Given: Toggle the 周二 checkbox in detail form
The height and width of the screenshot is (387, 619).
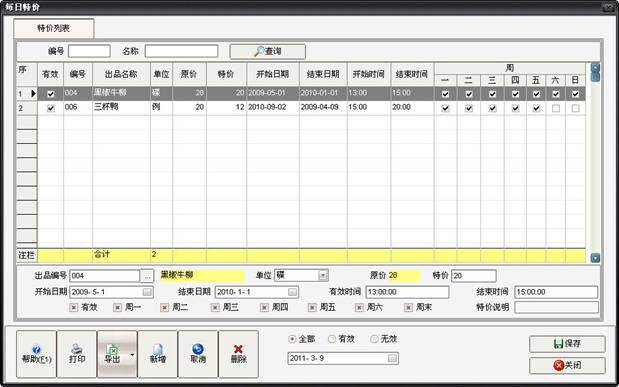Looking at the screenshot, I should point(165,308).
